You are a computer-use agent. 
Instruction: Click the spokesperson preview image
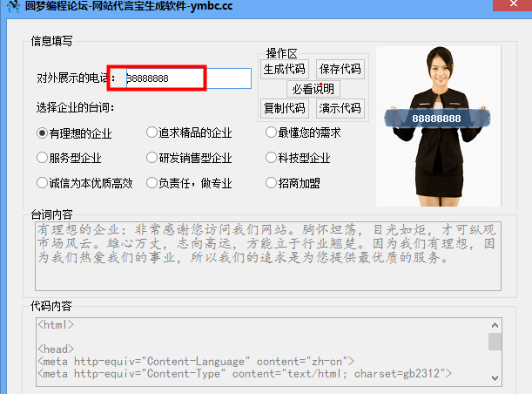pyautogui.click(x=438, y=126)
